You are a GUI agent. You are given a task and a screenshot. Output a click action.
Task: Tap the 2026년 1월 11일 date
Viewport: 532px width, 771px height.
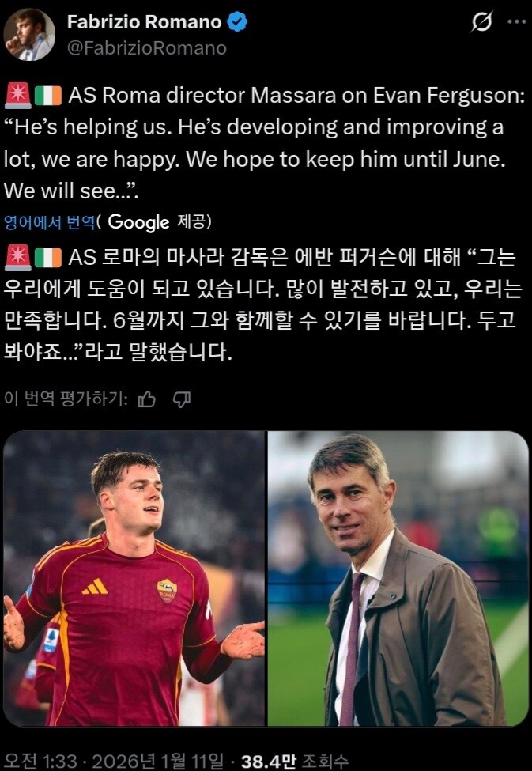click(x=158, y=762)
